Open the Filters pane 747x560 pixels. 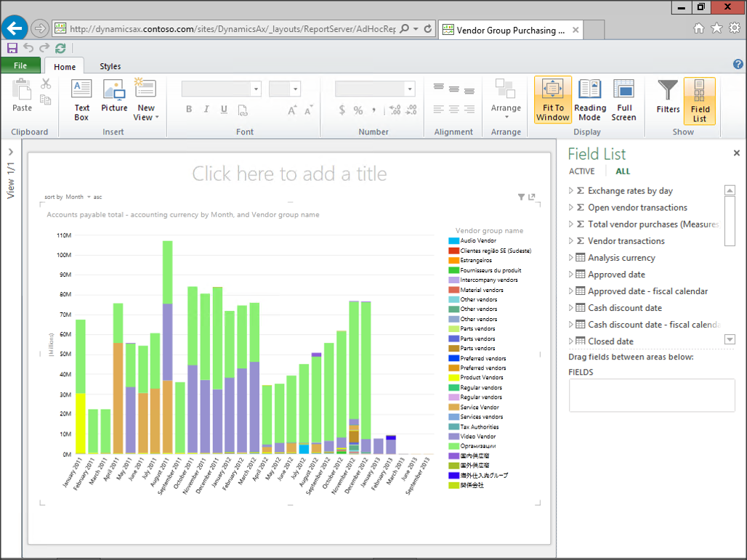click(x=668, y=98)
